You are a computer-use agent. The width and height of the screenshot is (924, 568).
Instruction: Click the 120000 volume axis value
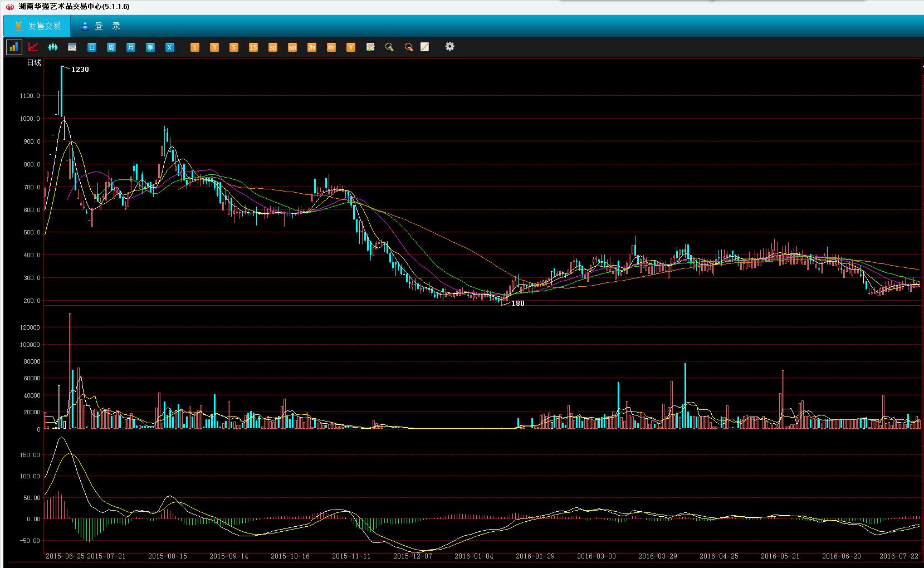pyautogui.click(x=30, y=328)
